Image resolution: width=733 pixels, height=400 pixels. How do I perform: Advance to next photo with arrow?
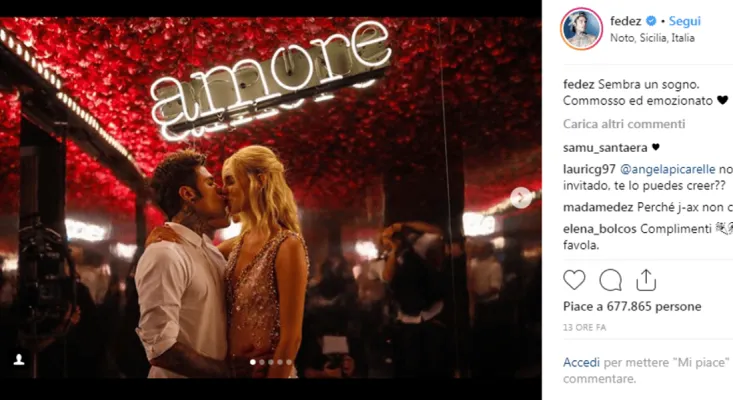point(521,198)
